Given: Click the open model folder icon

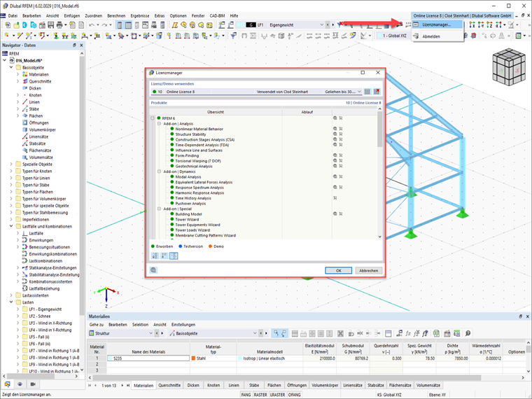Looking at the screenshot, I should coord(16,25).
